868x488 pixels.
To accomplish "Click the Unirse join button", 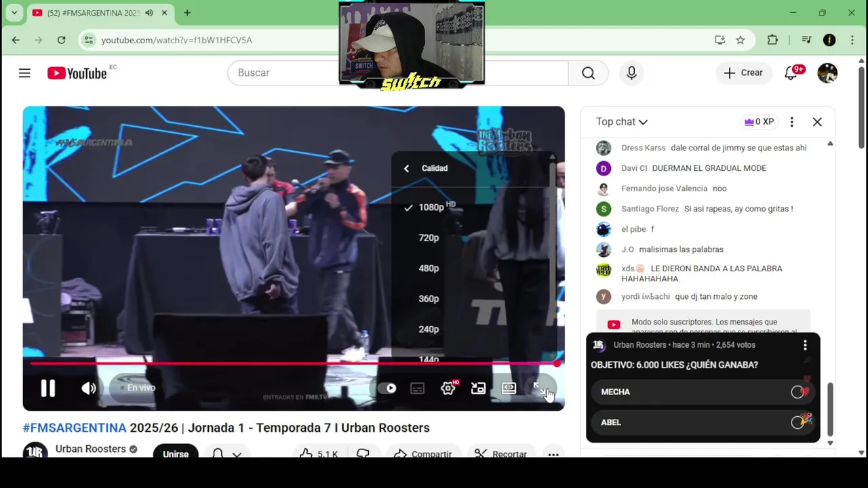I will point(176,452).
